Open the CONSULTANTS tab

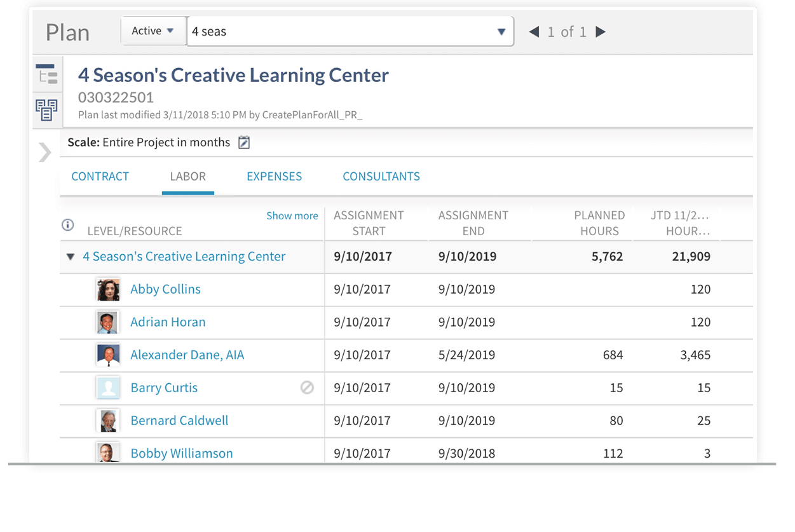pyautogui.click(x=381, y=176)
